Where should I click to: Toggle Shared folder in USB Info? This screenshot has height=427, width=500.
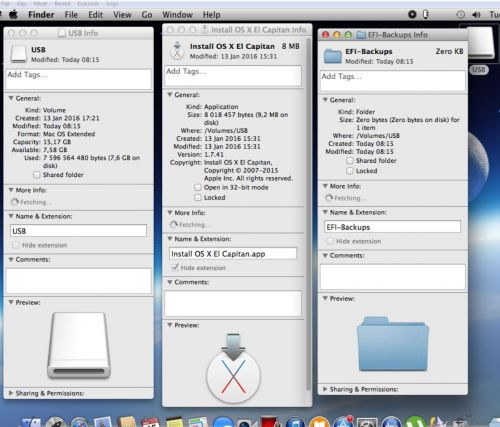(x=37, y=175)
